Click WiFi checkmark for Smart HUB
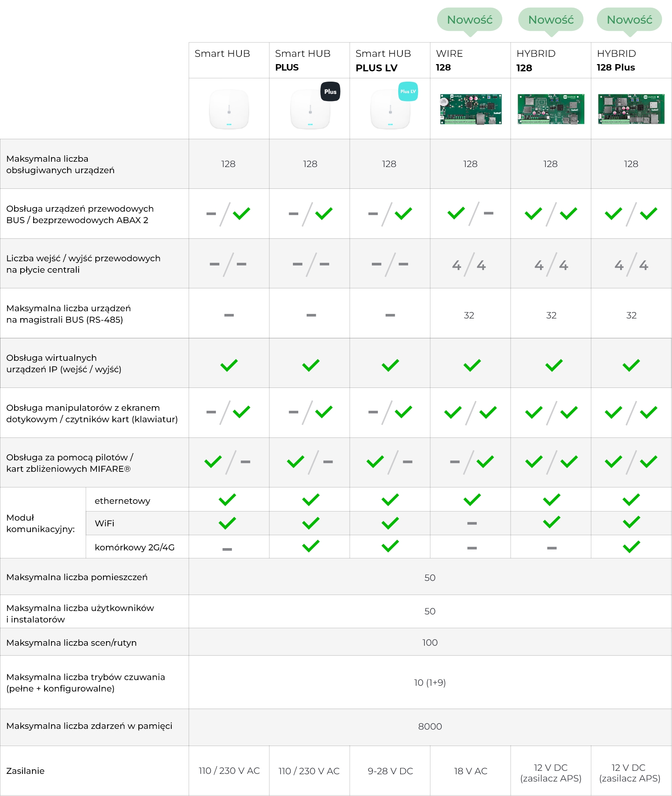This screenshot has width=672, height=796. tap(227, 523)
